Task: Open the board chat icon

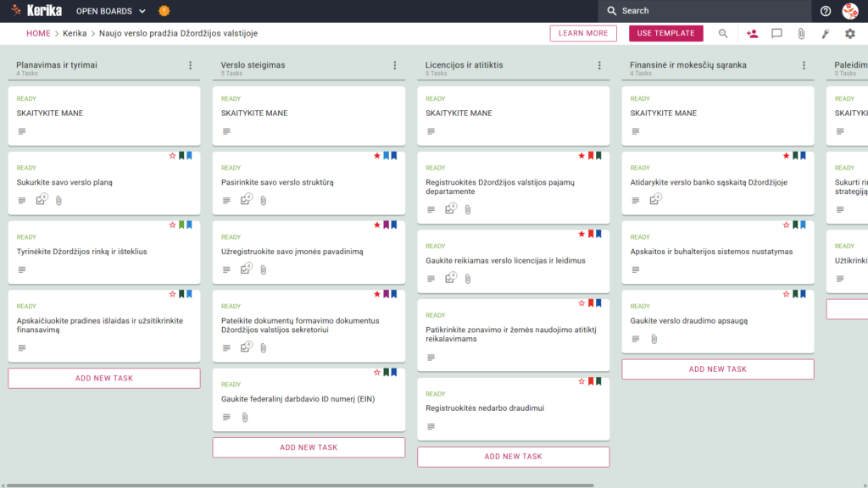Action: [776, 34]
